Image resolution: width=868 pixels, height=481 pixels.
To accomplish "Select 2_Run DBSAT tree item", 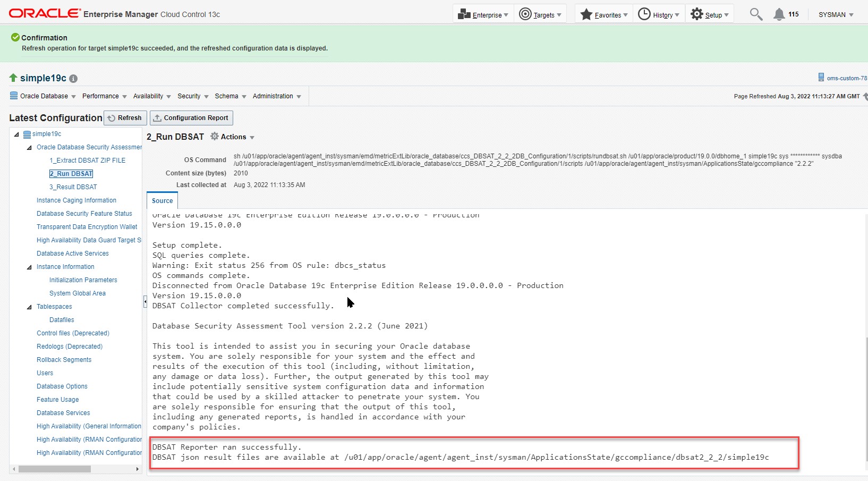I will point(71,174).
